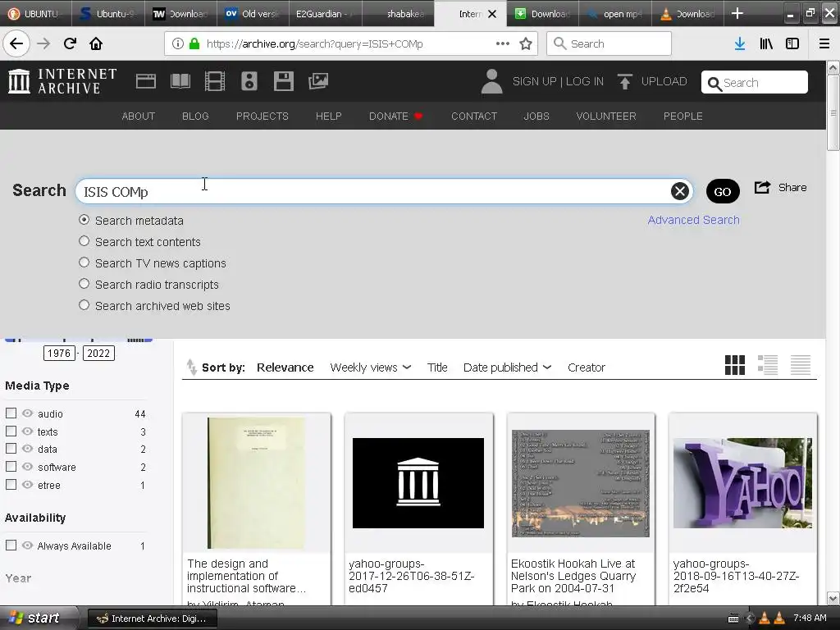
Task: Open a new browser tab
Action: 737,13
